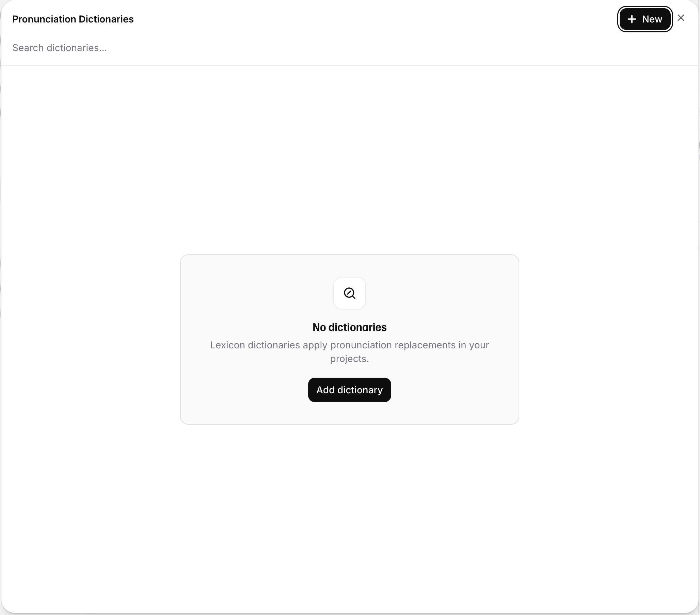
Task: Click "dictionary" word on Add button
Action: point(360,390)
